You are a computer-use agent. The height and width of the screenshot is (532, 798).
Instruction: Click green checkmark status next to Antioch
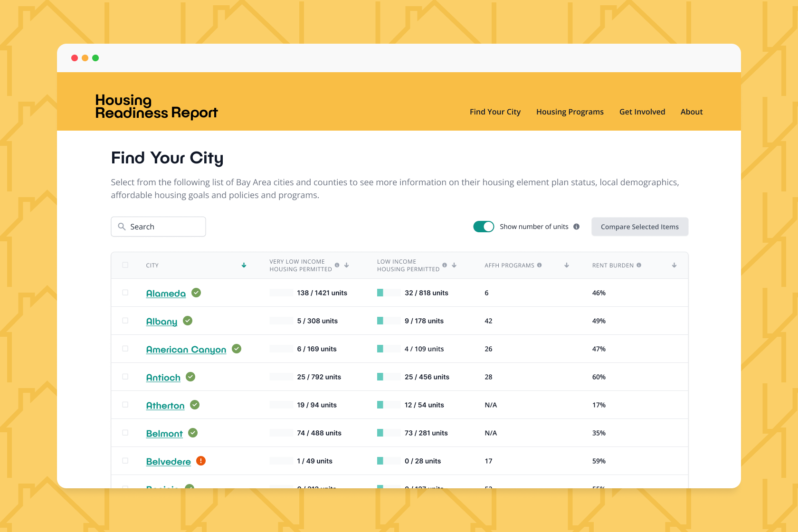coord(190,377)
